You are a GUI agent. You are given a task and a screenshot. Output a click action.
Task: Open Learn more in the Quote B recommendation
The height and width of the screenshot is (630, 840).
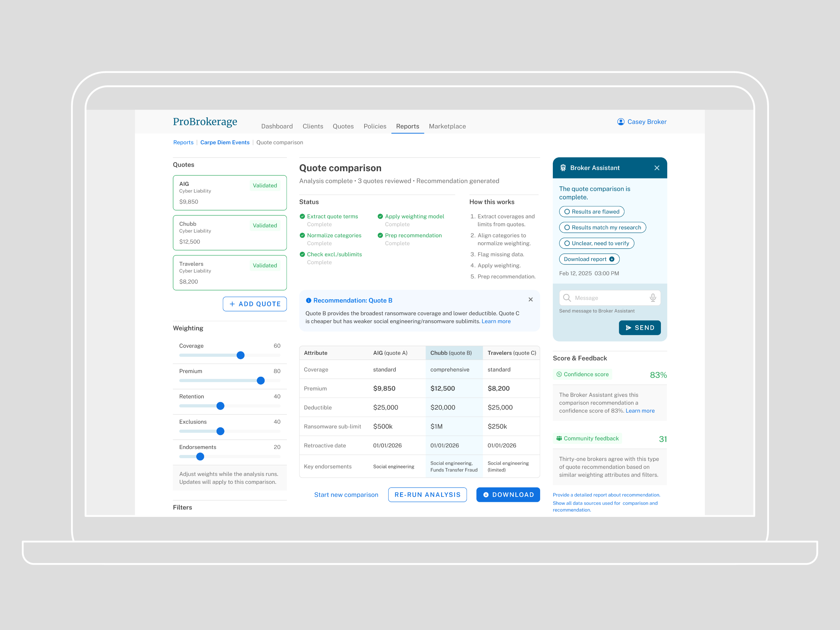coord(496,321)
